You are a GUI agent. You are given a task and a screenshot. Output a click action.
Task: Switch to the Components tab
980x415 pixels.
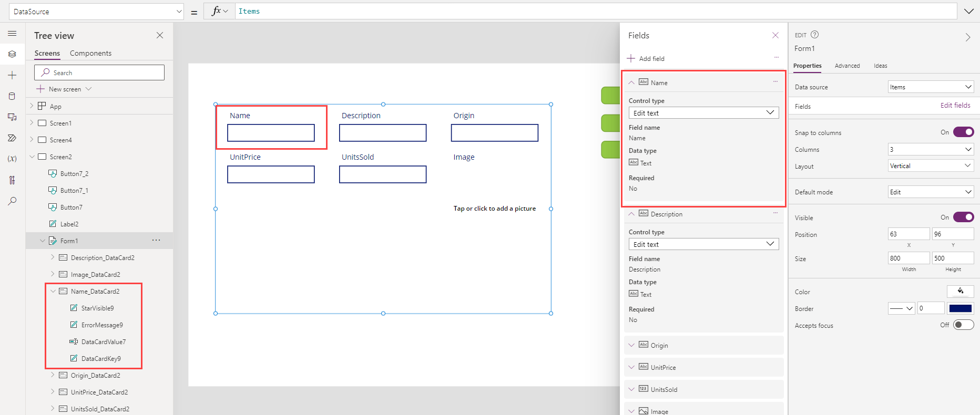(x=90, y=53)
